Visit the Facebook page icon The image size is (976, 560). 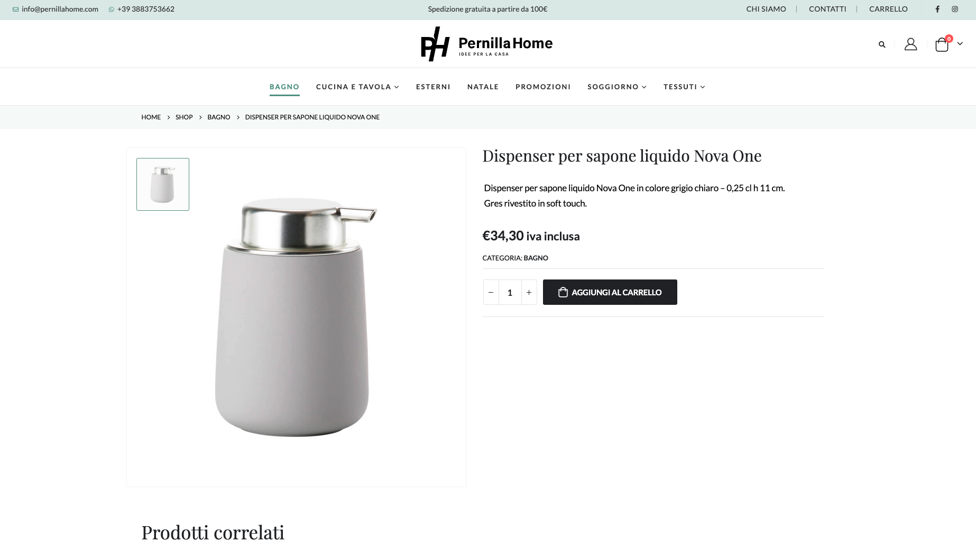click(x=937, y=9)
